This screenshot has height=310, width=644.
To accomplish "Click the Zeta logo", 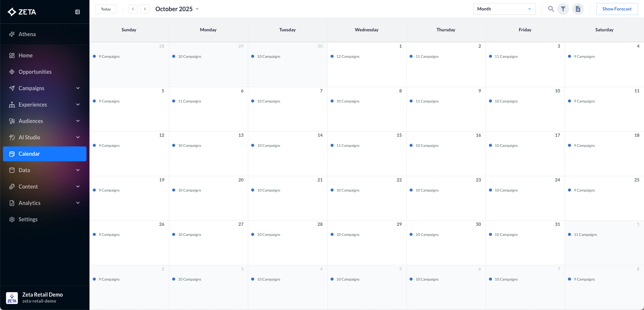I will [x=22, y=12].
